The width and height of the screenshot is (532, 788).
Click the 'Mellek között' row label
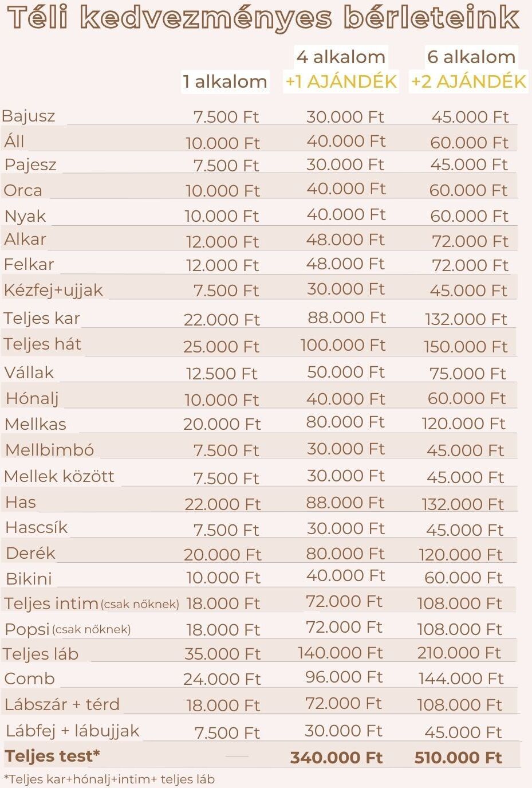[x=60, y=476]
